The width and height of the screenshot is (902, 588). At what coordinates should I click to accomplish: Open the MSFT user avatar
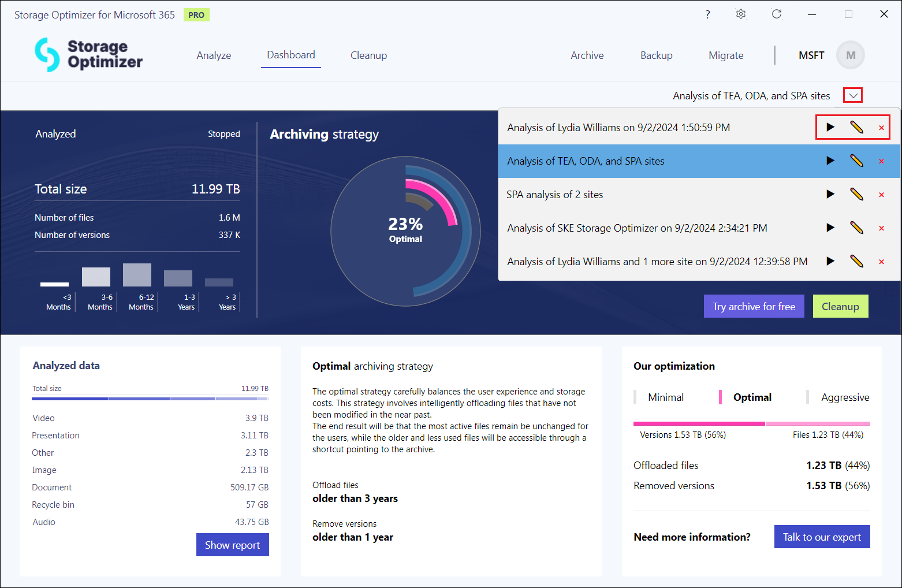pos(850,55)
